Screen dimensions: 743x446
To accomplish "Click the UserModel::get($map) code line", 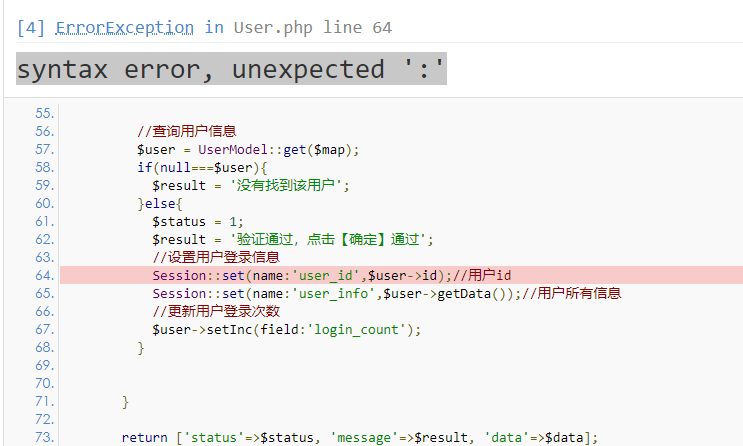I will [x=248, y=149].
